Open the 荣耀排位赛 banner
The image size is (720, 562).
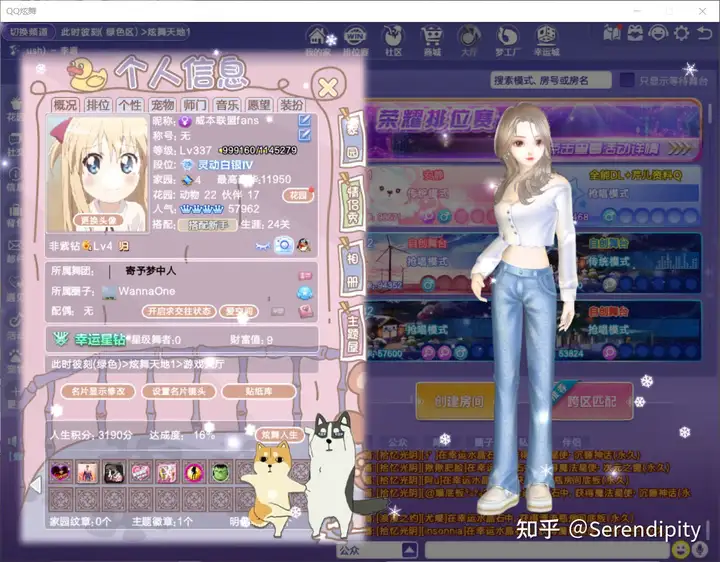pos(533,129)
